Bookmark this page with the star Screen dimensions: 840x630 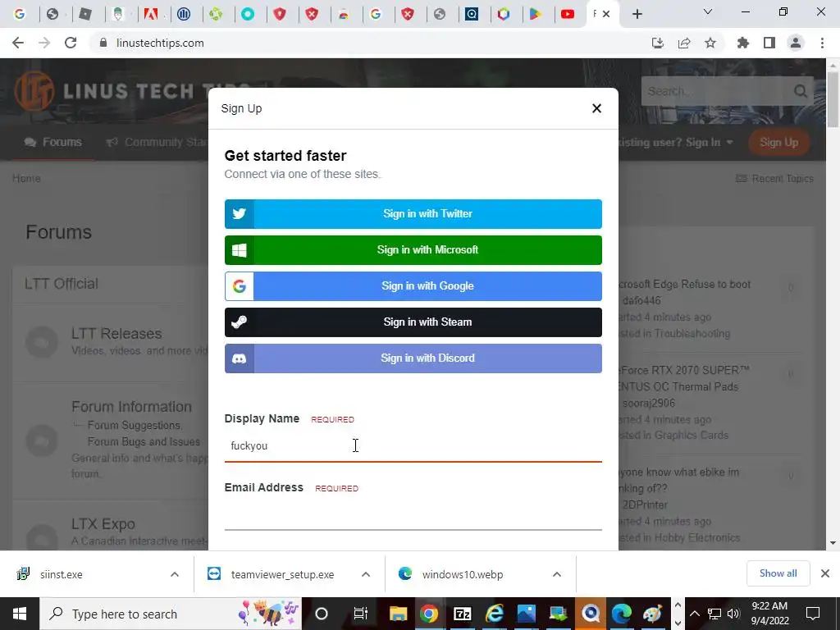[710, 43]
